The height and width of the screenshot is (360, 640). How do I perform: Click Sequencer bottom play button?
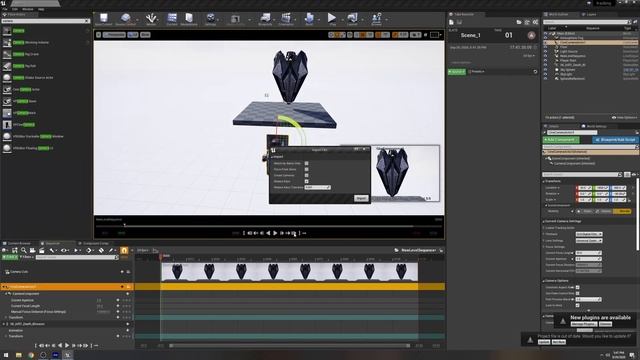coord(67,345)
